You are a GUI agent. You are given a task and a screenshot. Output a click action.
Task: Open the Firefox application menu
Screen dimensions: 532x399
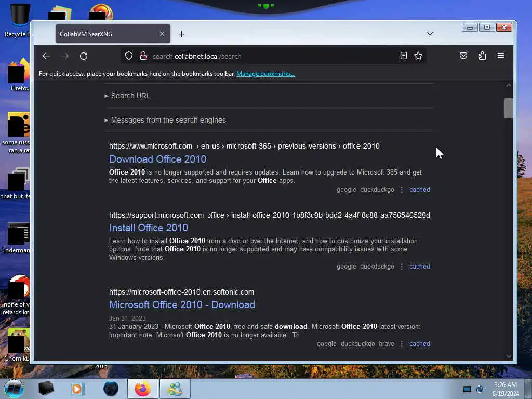[x=501, y=56]
